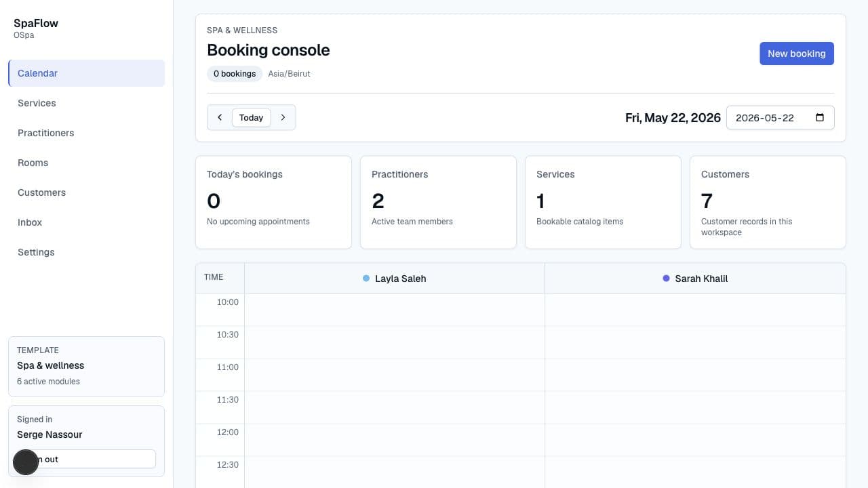Screen dimensions: 868x488
Task: Navigate to Practitioners
Action: (86, 133)
